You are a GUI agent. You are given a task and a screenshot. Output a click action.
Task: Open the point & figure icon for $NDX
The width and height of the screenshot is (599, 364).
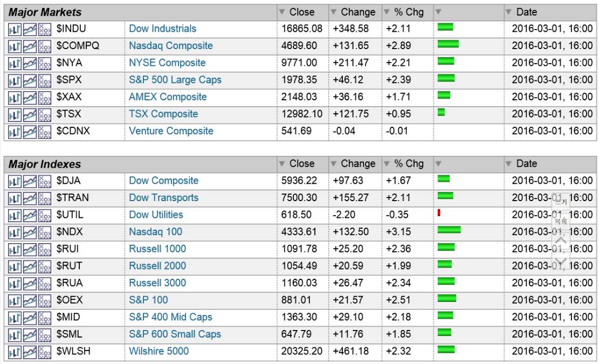pyautogui.click(x=45, y=232)
